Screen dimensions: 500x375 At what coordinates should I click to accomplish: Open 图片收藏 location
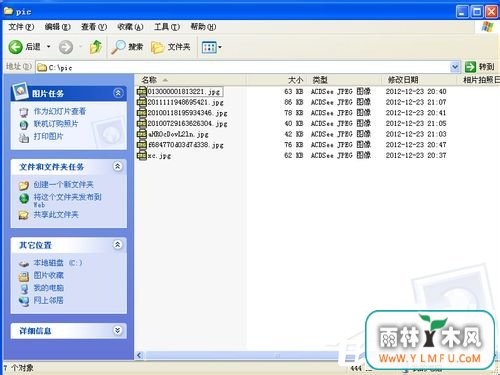48,275
